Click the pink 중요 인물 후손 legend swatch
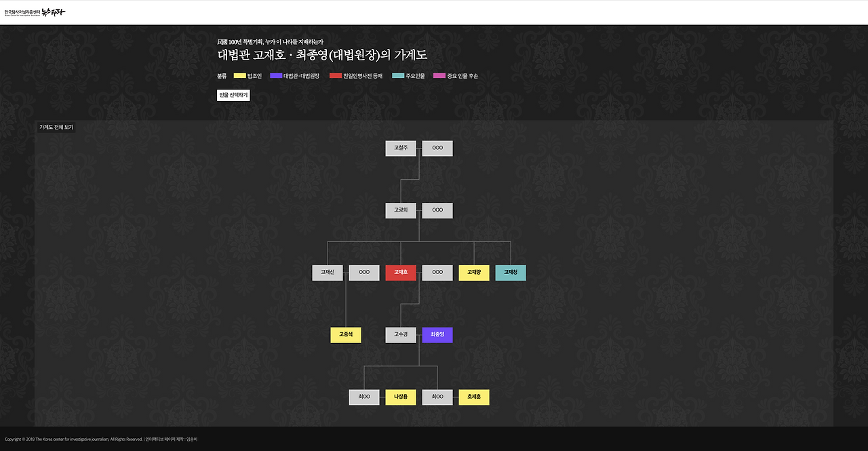This screenshot has width=868, height=451. (439, 76)
